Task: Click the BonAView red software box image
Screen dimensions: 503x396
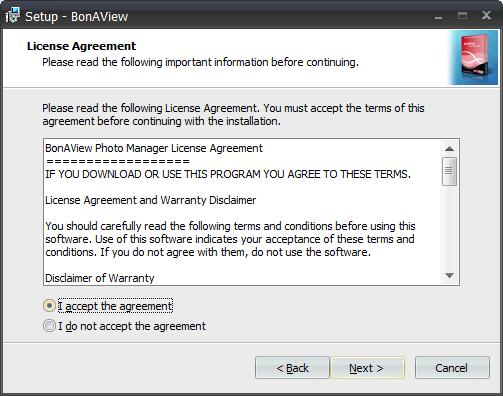Action: [x=474, y=57]
